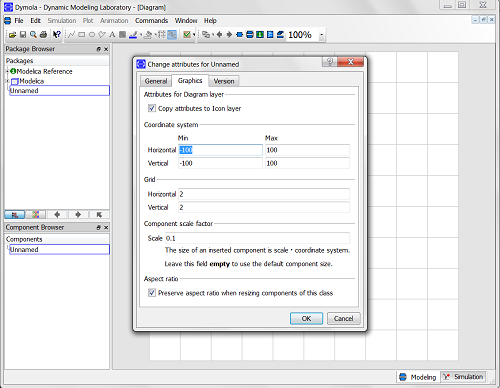The height and width of the screenshot is (388, 500).
Task: Open the Window menu
Action: 186,21
